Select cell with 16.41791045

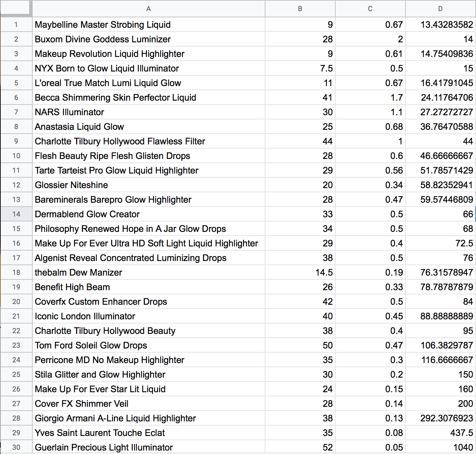[441, 83]
